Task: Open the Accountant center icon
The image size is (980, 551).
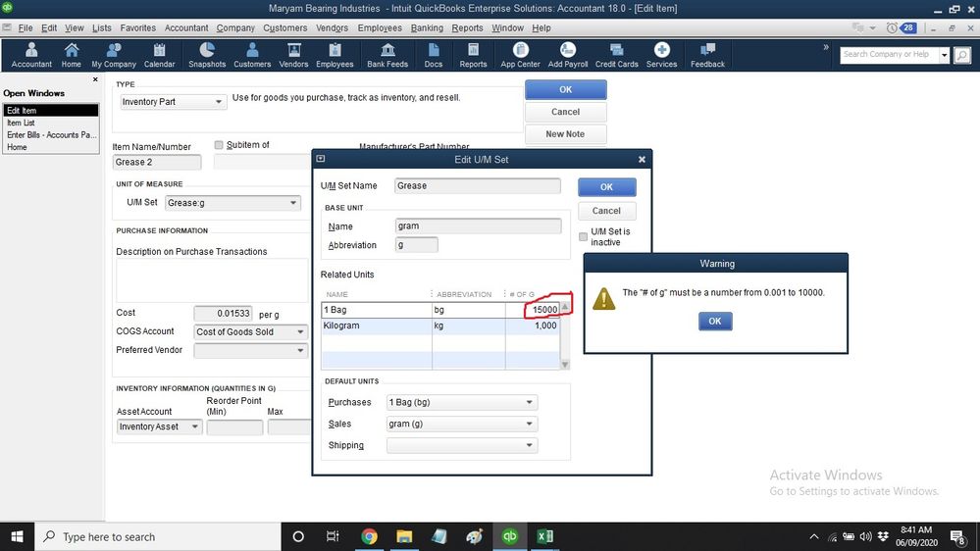Action: point(31,55)
